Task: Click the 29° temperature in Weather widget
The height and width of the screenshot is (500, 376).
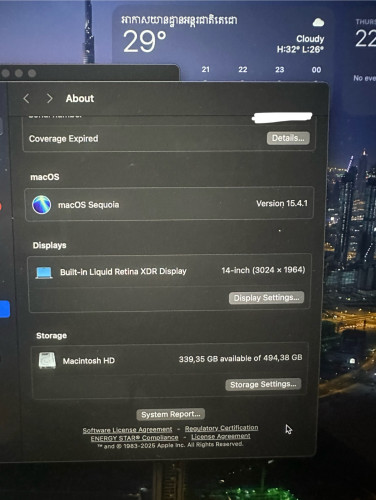Action: [144, 41]
